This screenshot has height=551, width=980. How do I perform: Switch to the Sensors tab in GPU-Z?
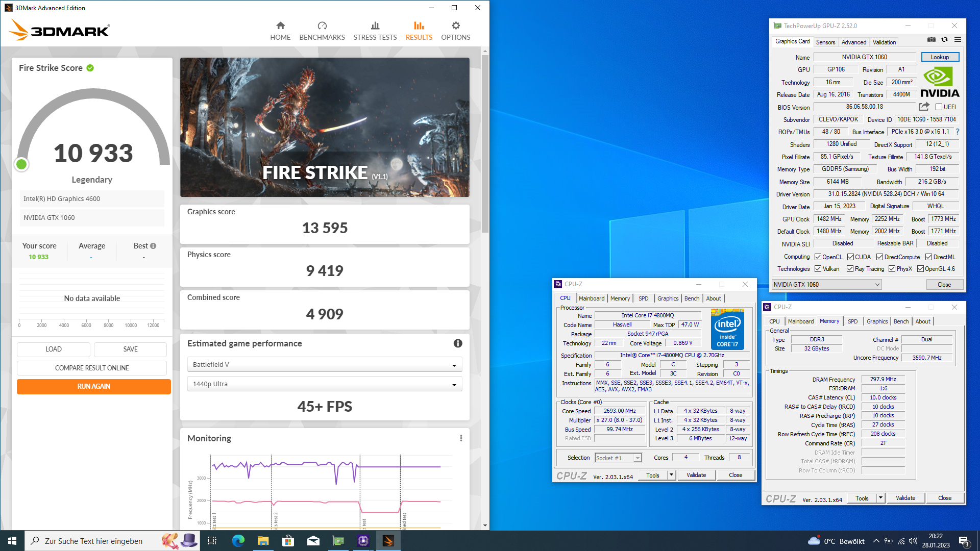tap(825, 42)
